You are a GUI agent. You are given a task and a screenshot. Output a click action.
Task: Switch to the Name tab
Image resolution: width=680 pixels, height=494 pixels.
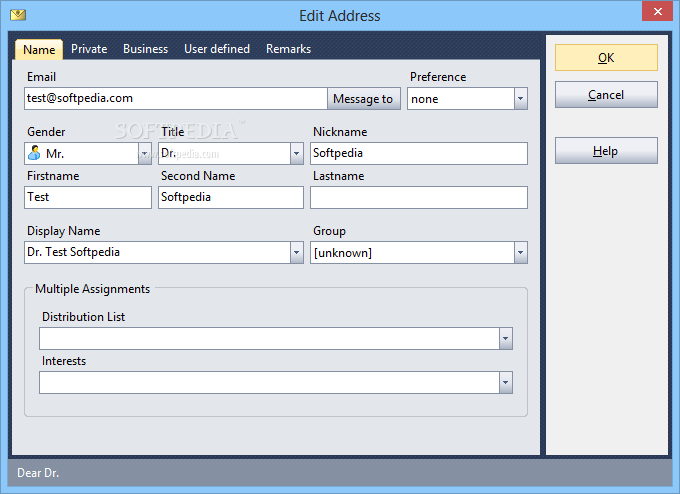point(39,49)
